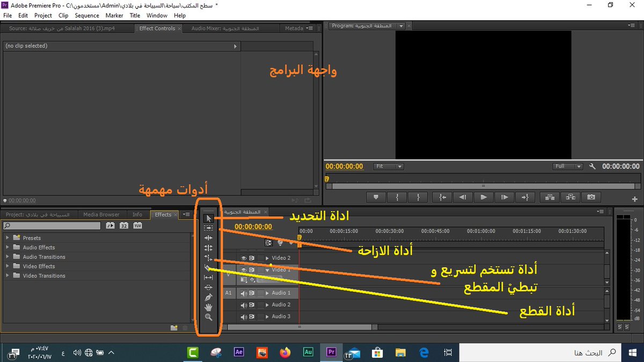Go to In point
Screen dimensions: 644x362
pyautogui.click(x=442, y=197)
